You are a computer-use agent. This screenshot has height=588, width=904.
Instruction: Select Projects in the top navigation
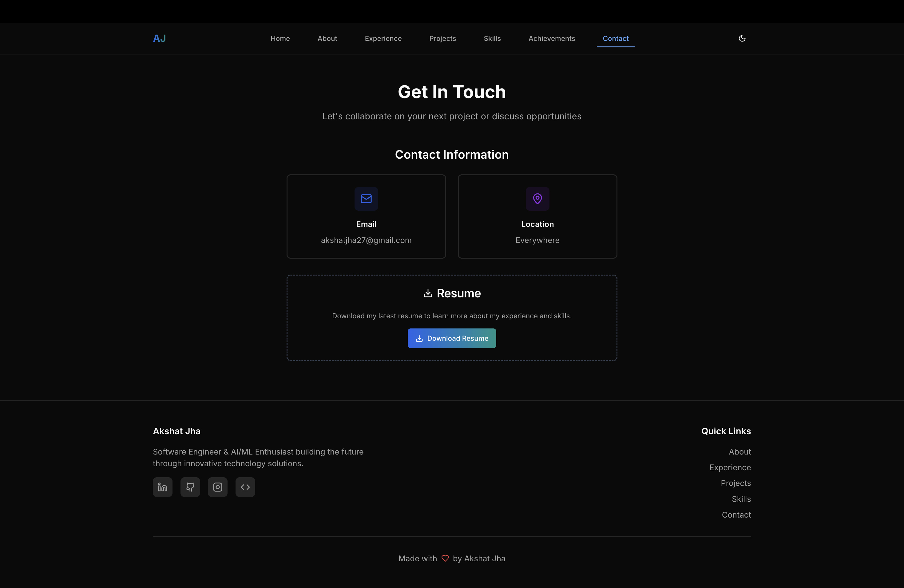(442, 38)
